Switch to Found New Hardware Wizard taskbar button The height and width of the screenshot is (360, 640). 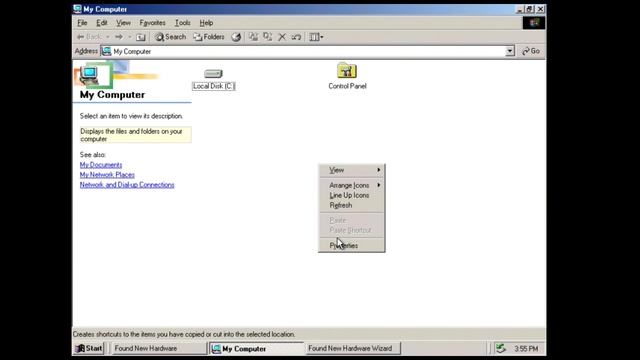pyautogui.click(x=353, y=348)
